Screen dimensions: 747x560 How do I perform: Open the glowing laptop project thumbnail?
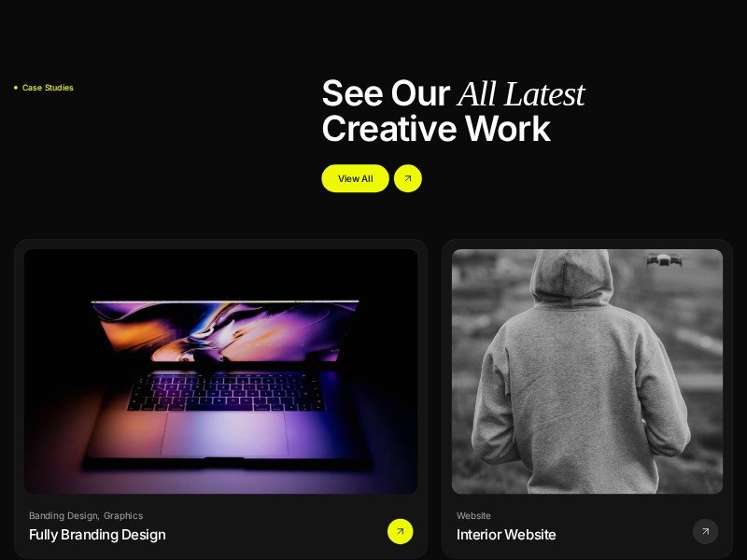click(220, 371)
